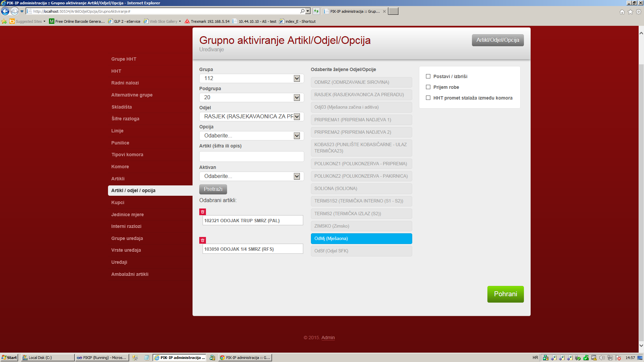Click the Artikl (šifra ili opis) input field
Screen dimensions: 644x362
coord(252,157)
